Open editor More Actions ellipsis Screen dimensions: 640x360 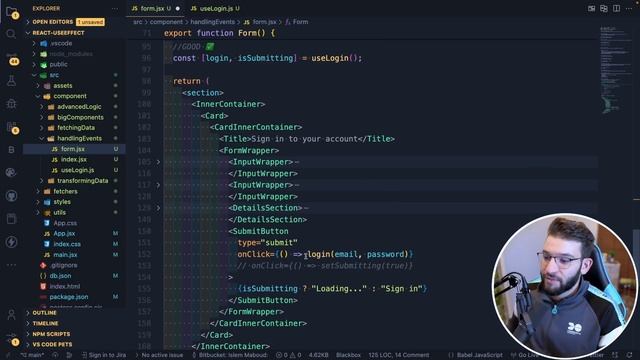click(629, 8)
